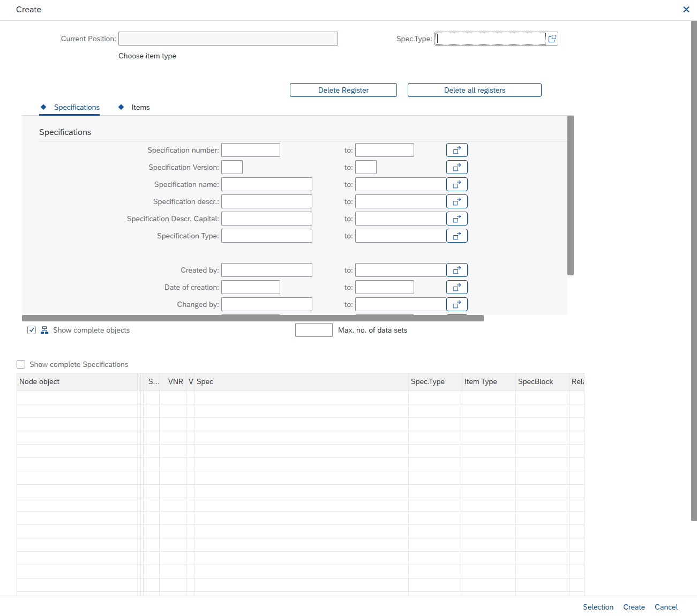697x616 pixels.
Task: Click Delete Register button
Action: coord(343,90)
